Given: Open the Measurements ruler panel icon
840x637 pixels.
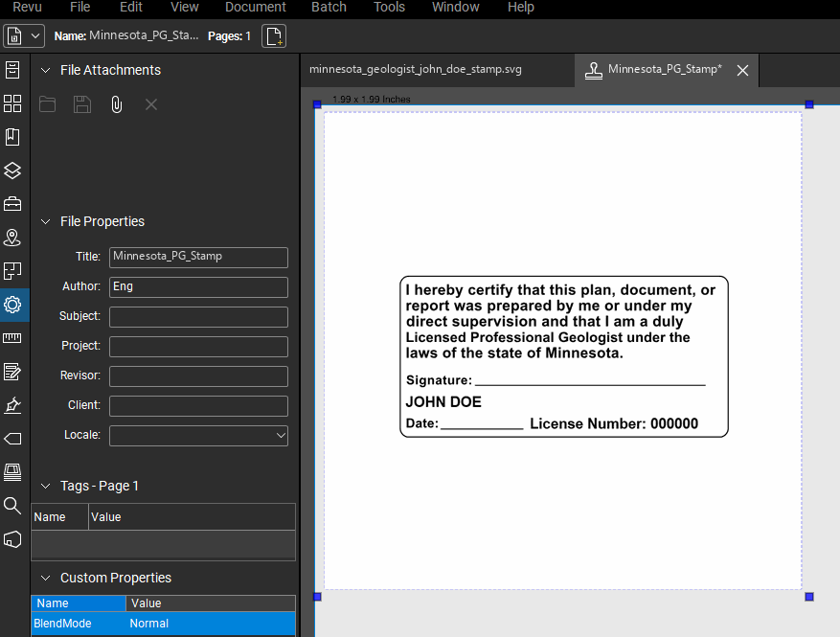Looking at the screenshot, I should coord(12,338).
